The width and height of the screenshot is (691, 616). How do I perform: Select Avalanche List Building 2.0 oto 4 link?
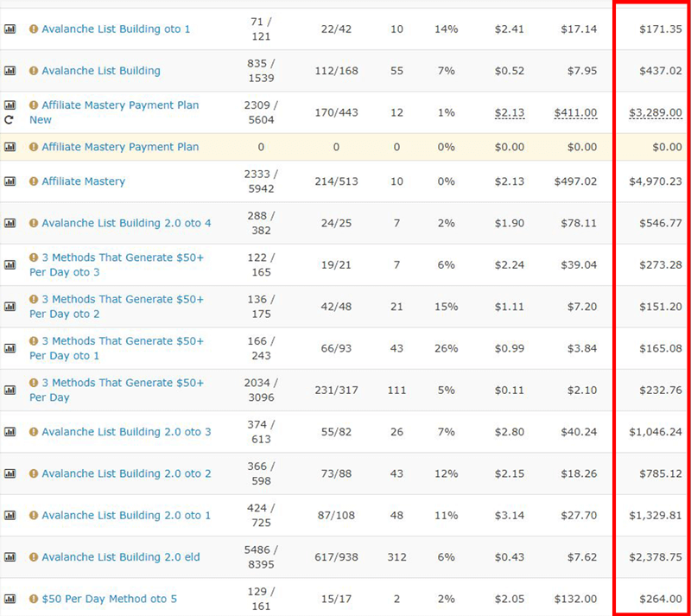[x=126, y=223]
